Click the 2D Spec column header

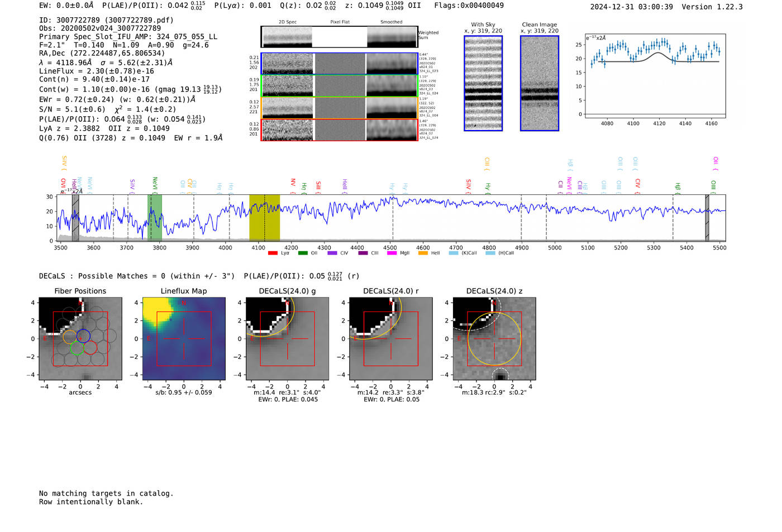(x=288, y=22)
